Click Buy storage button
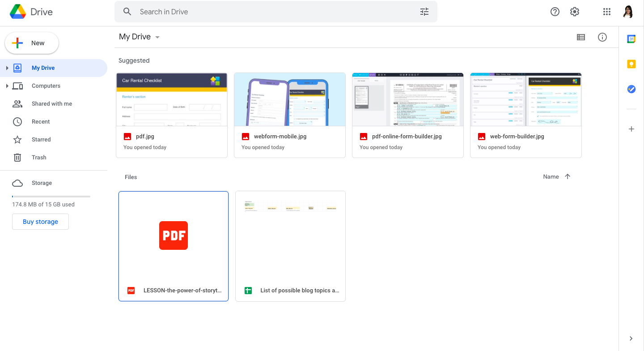Image resolution: width=644 pixels, height=351 pixels. (40, 222)
